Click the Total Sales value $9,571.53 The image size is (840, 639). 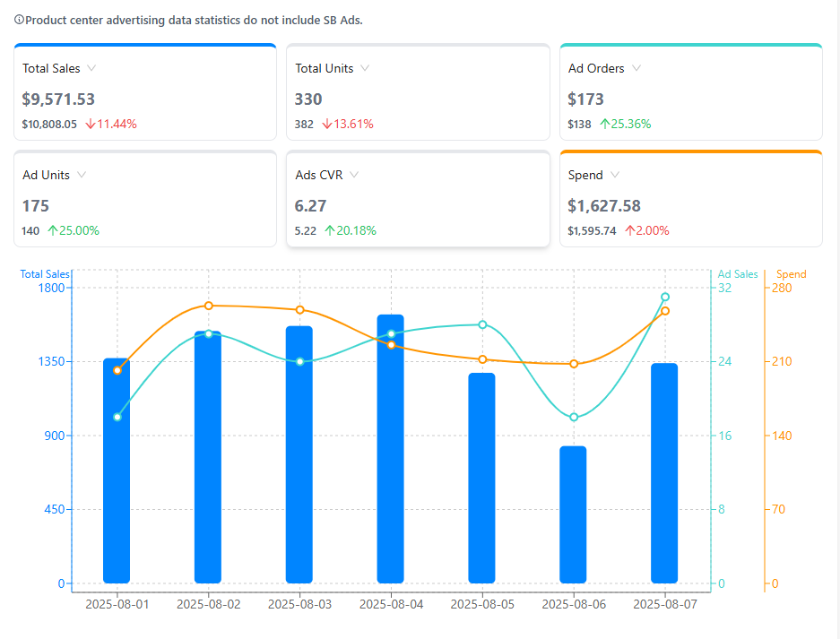point(58,99)
